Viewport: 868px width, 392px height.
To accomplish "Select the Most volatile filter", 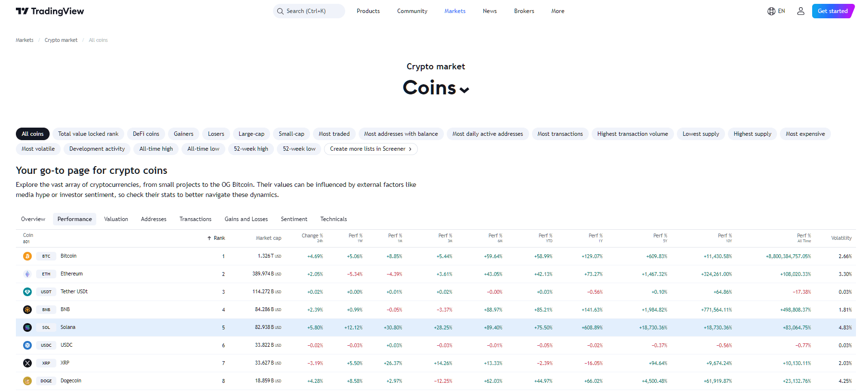I will click(38, 149).
